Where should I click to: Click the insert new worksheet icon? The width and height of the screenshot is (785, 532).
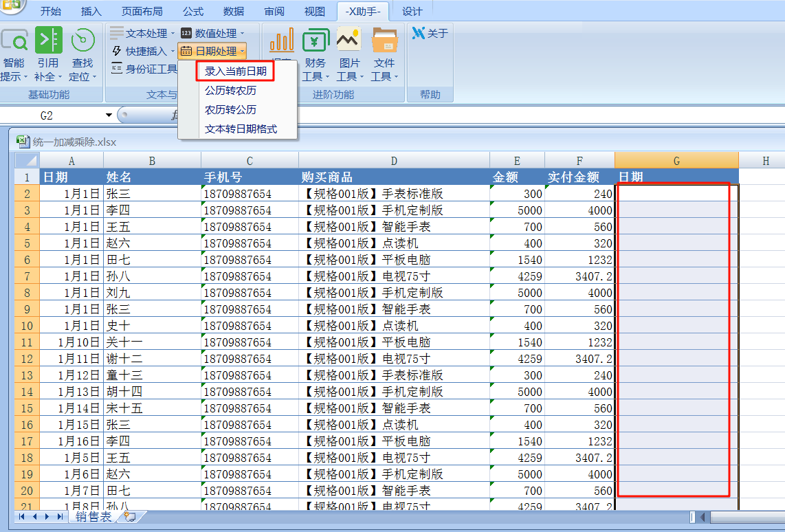tap(130, 516)
